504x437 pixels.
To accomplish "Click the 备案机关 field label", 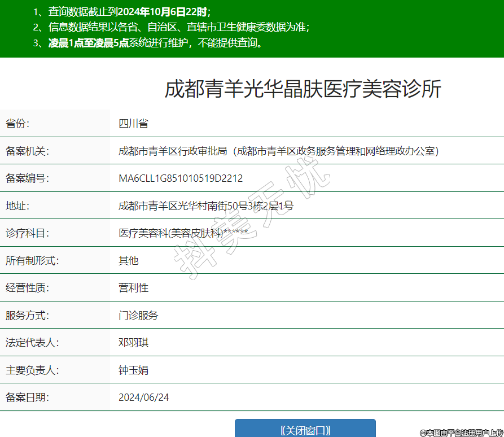I will click(28, 151).
